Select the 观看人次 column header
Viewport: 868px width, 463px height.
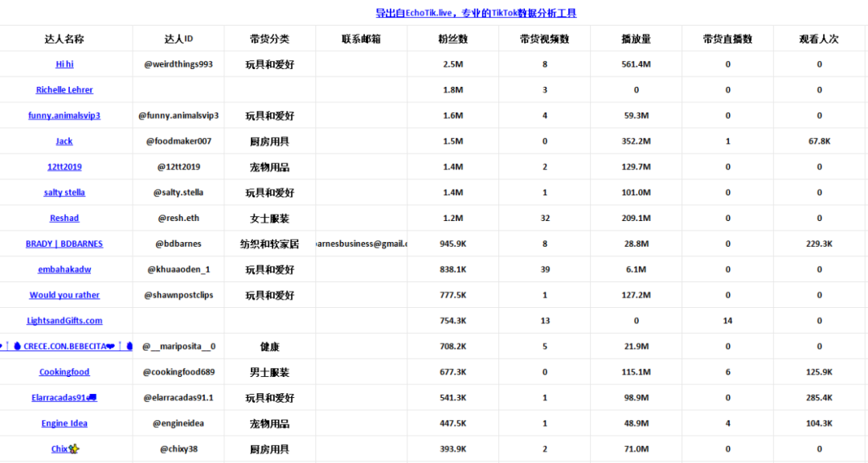[819, 39]
